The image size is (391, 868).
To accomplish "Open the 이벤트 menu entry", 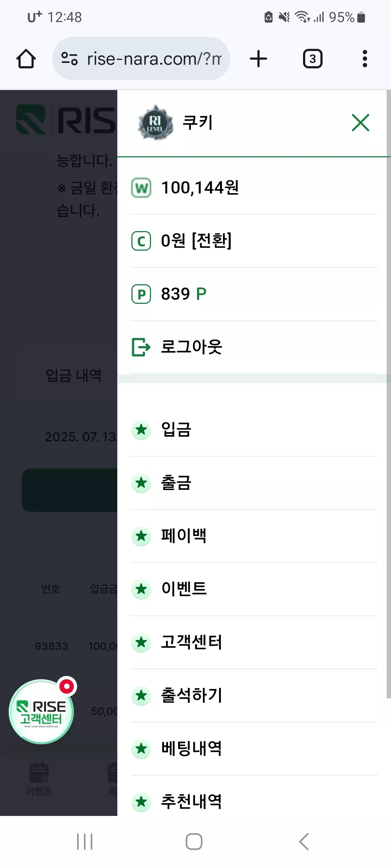I will click(x=254, y=589).
